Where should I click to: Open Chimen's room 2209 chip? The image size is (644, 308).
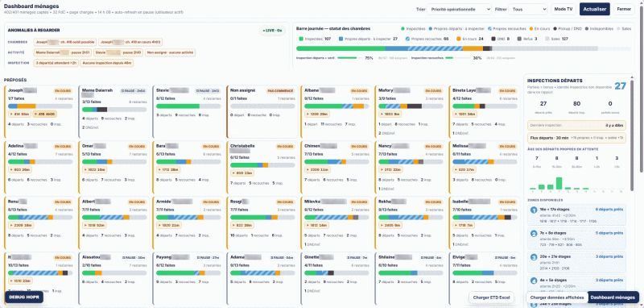[316, 169]
